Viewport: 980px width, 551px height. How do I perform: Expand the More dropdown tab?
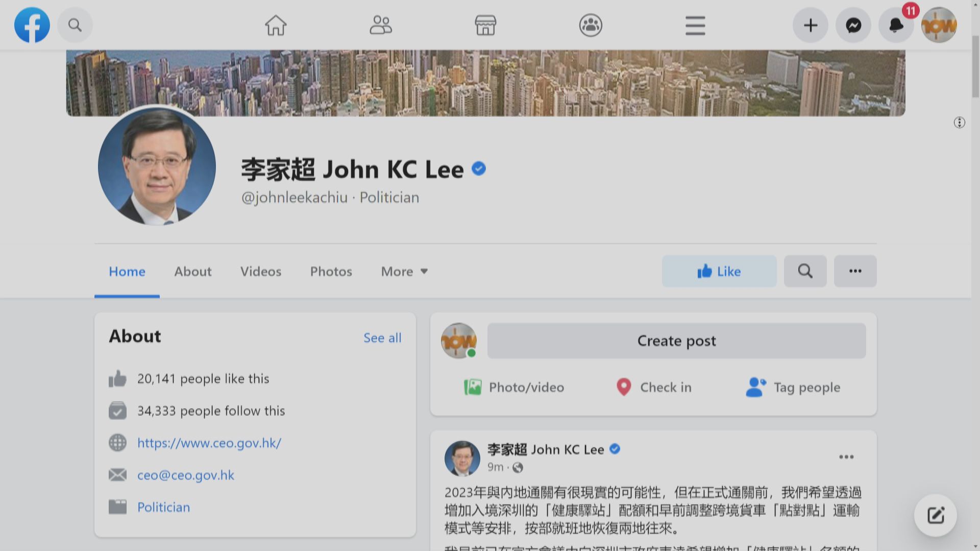[x=404, y=271]
